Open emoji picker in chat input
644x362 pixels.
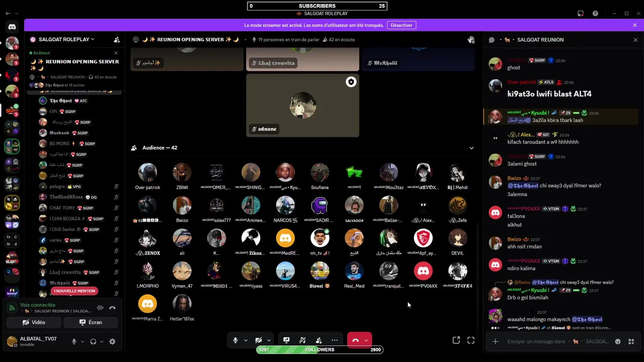pyautogui.click(x=618, y=341)
